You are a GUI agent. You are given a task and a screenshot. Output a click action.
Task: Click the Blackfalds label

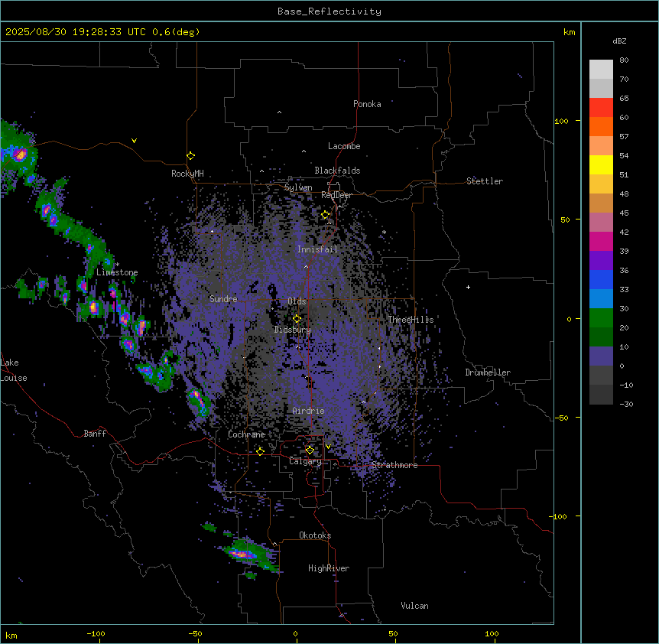(x=337, y=171)
